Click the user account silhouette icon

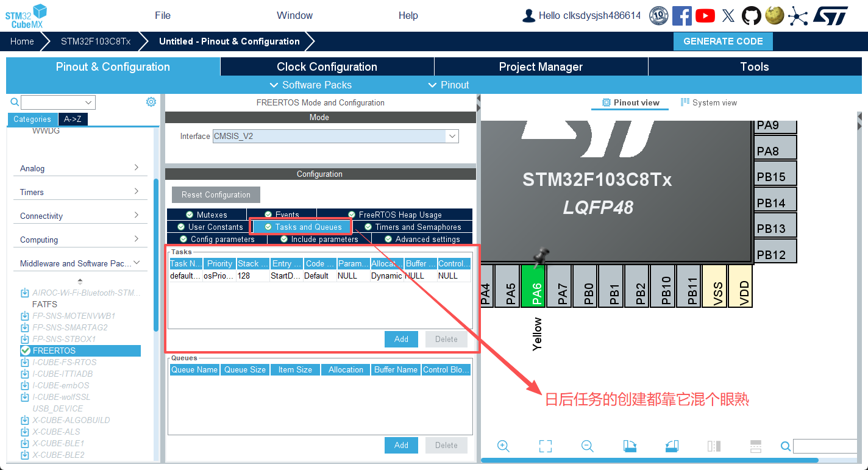pyautogui.click(x=528, y=15)
